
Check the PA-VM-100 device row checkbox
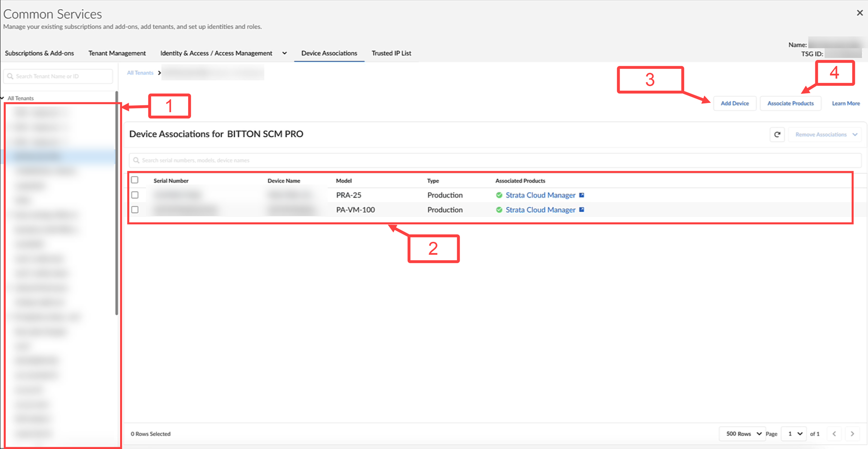[135, 210]
